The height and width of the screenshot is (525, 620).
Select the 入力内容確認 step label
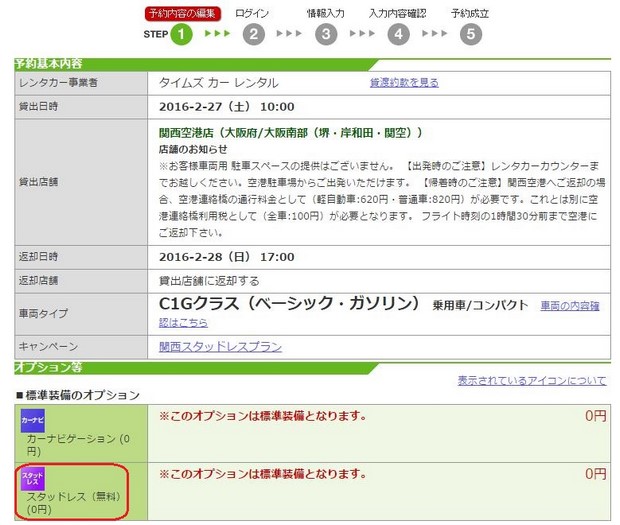pos(397,13)
